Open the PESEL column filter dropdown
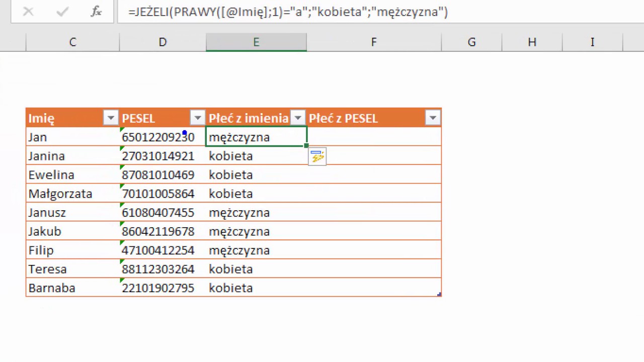 click(x=198, y=118)
